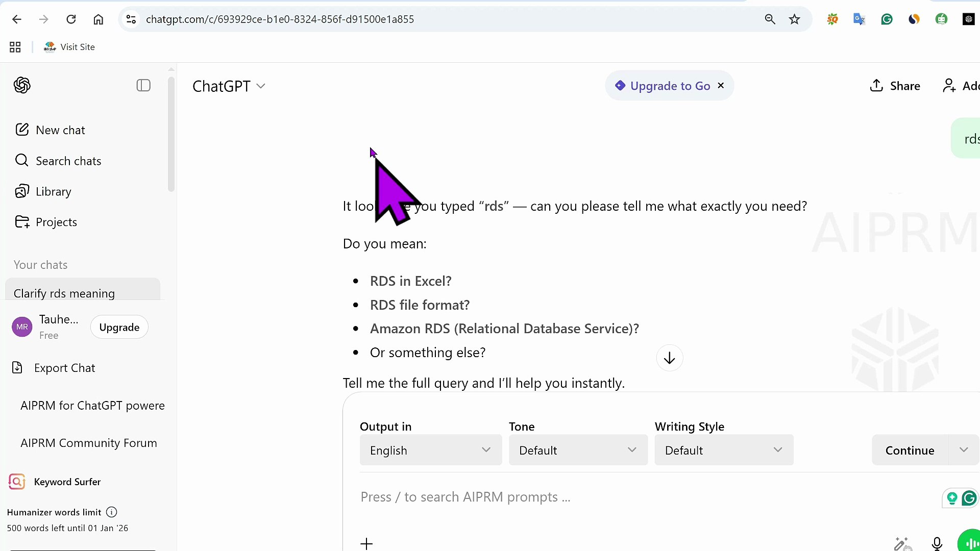This screenshot has width=980, height=551.
Task: Start voice mode with the green waveform button
Action: coord(969,542)
